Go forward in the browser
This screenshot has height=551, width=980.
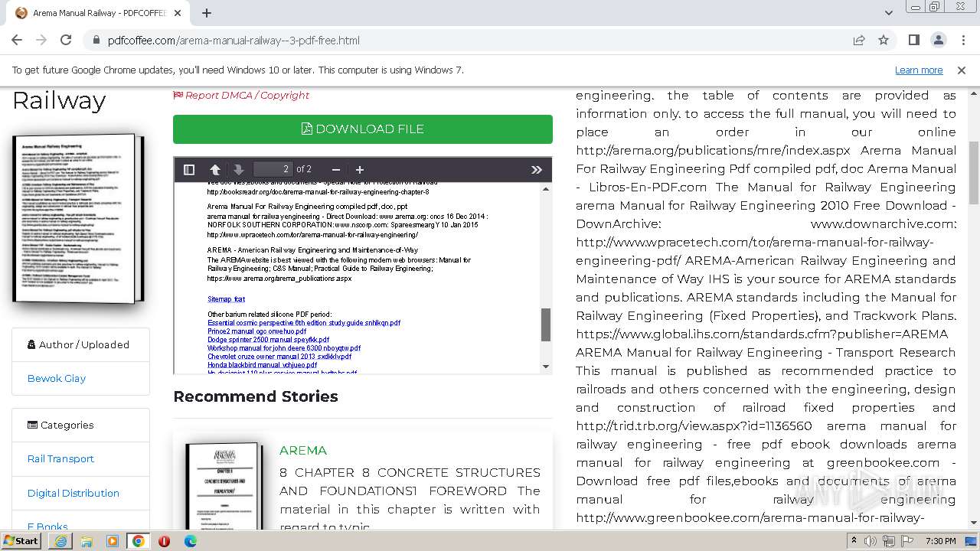[x=41, y=41]
